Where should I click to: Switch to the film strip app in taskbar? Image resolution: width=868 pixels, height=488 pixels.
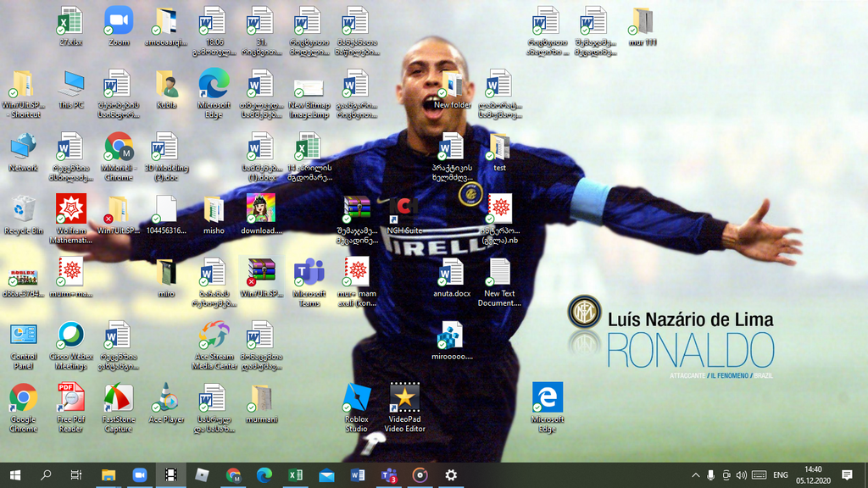(170, 475)
